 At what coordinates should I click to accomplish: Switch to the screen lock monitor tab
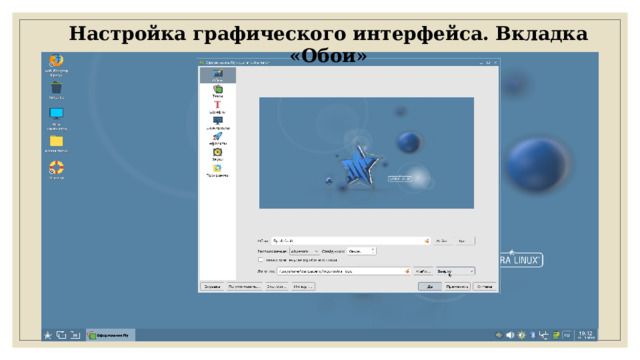[218, 123]
